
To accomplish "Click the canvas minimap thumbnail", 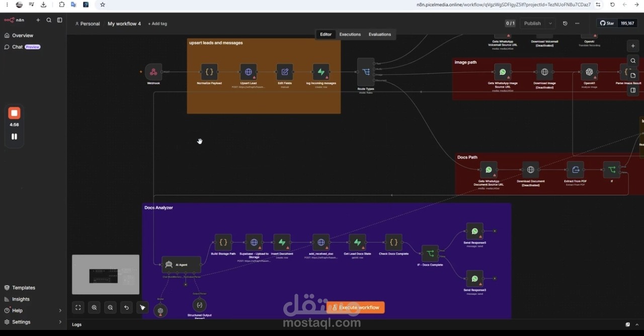I will coord(106,274).
